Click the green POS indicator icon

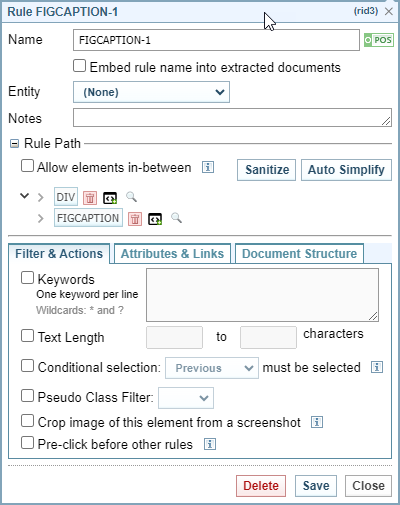379,40
